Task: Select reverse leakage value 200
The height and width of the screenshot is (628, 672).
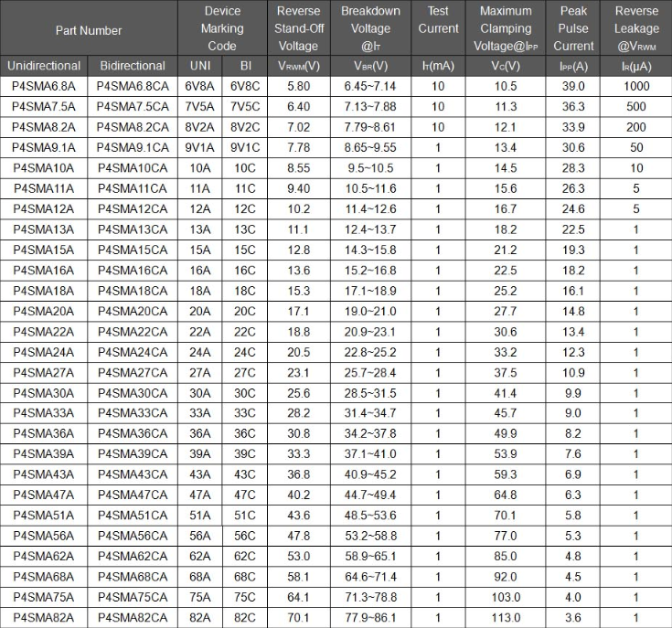Action: (x=636, y=127)
